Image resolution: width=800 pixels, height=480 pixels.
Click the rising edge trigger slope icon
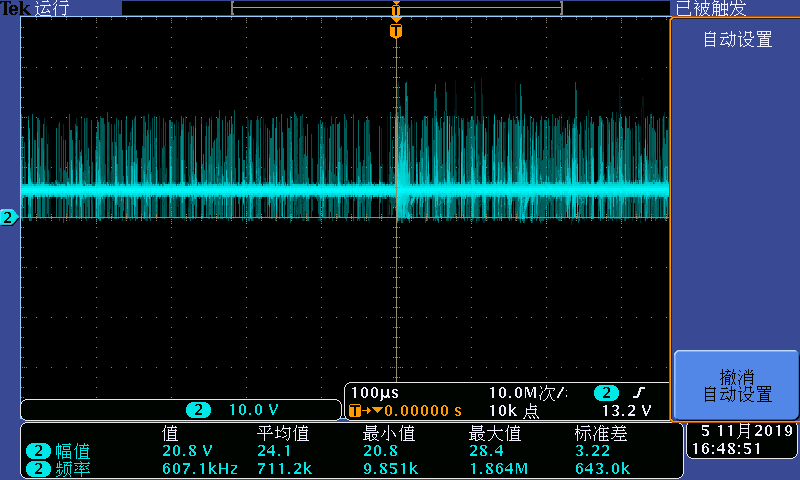pos(639,393)
